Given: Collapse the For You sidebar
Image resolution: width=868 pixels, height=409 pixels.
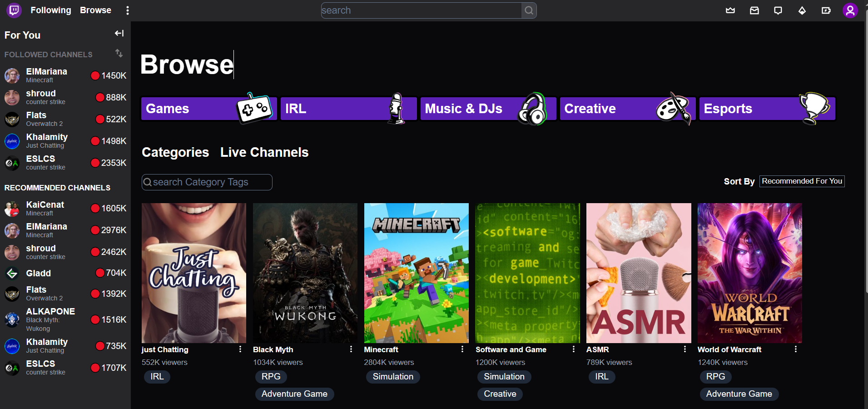Looking at the screenshot, I should 119,33.
